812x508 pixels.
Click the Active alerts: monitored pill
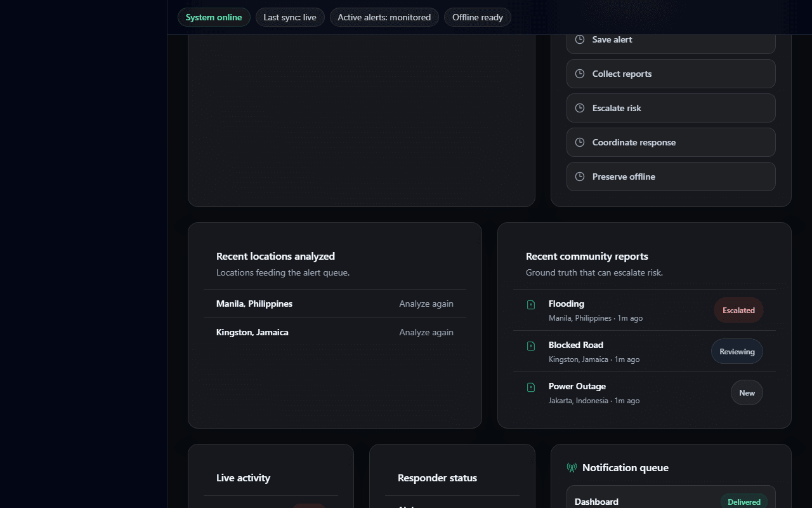(384, 17)
